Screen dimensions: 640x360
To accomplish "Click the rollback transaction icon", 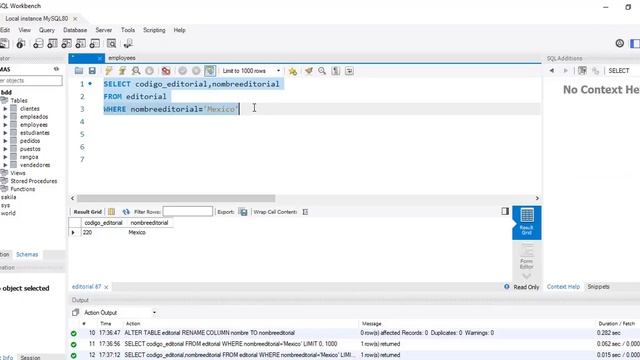I will [196, 71].
